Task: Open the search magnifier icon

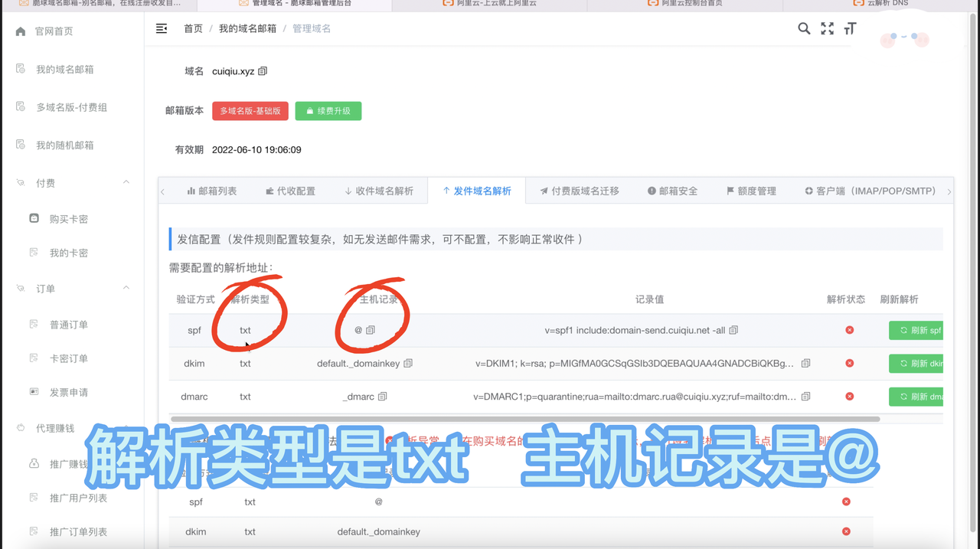Action: (804, 28)
